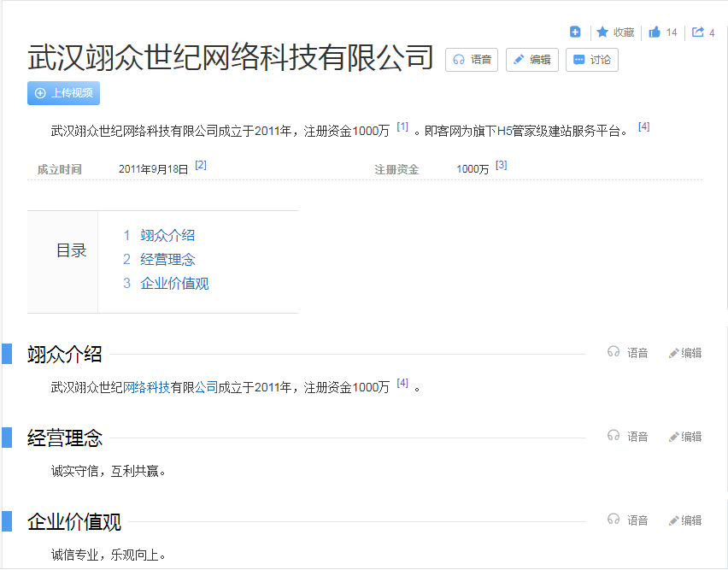
Task: Play audio with title 语音 button
Action: click(472, 60)
